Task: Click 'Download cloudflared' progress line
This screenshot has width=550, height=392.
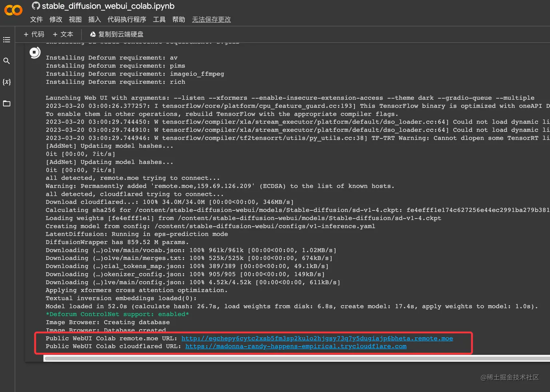Action: coord(170,202)
